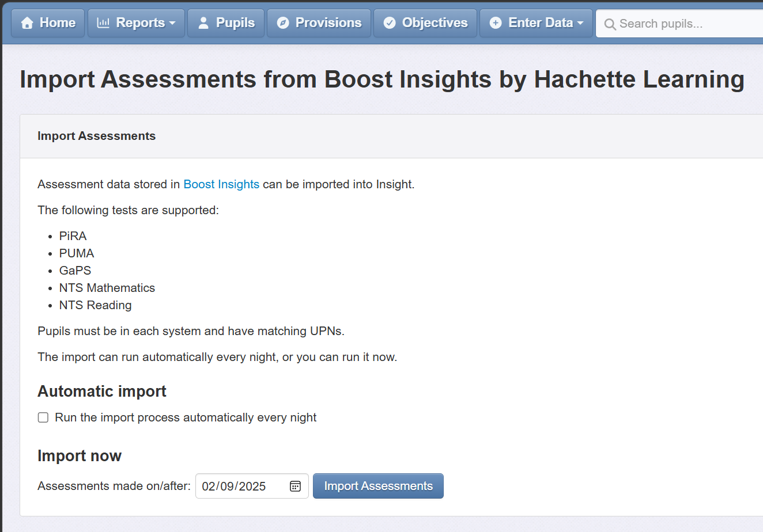Enable automatic nightly import checkbox
Image resolution: width=763 pixels, height=532 pixels.
(43, 417)
